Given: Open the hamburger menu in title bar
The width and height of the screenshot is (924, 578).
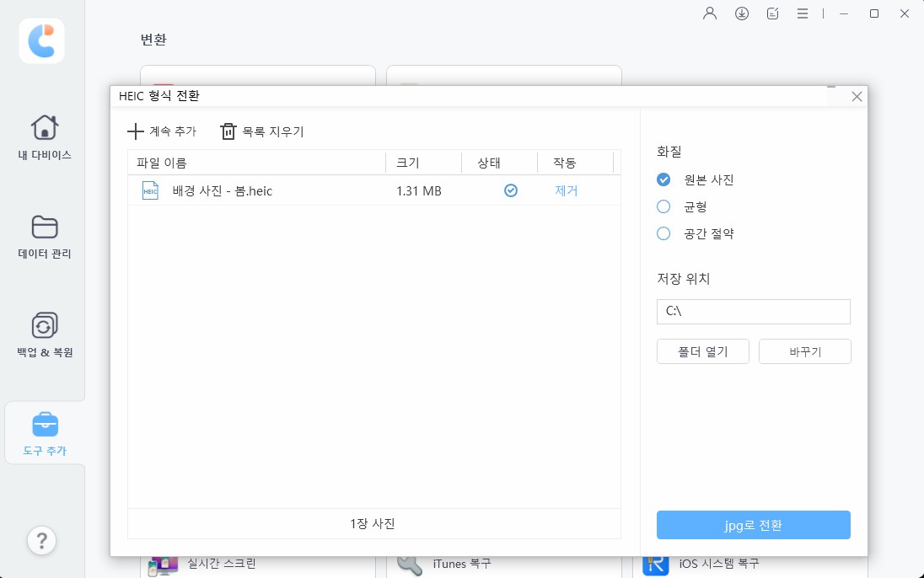Looking at the screenshot, I should (x=802, y=13).
